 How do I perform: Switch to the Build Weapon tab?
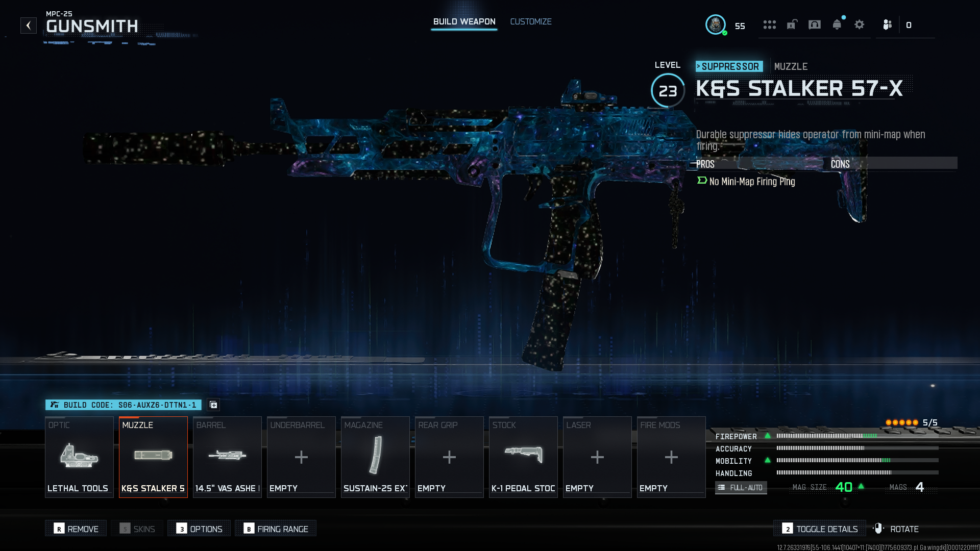(x=464, y=22)
